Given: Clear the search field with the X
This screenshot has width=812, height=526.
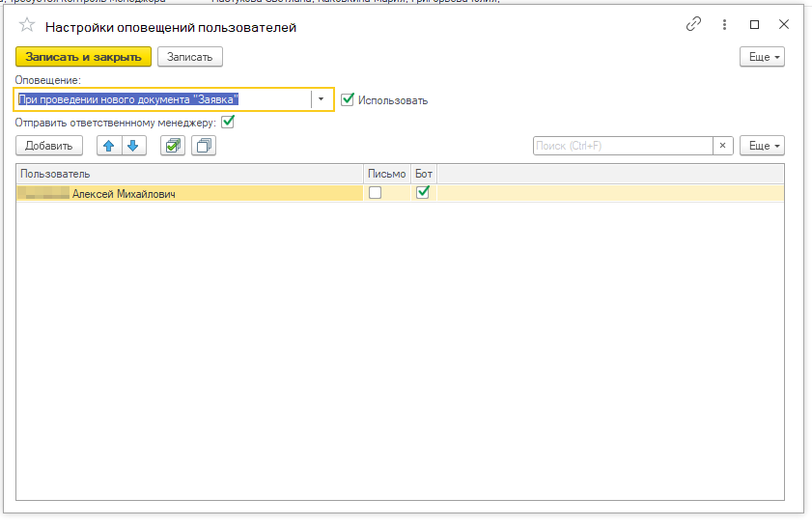Looking at the screenshot, I should coord(723,146).
